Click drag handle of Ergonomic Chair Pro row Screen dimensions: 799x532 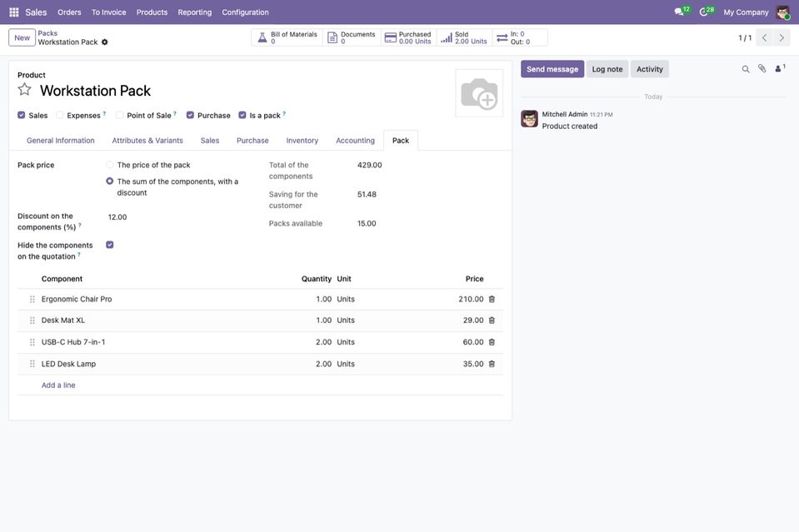click(x=32, y=300)
